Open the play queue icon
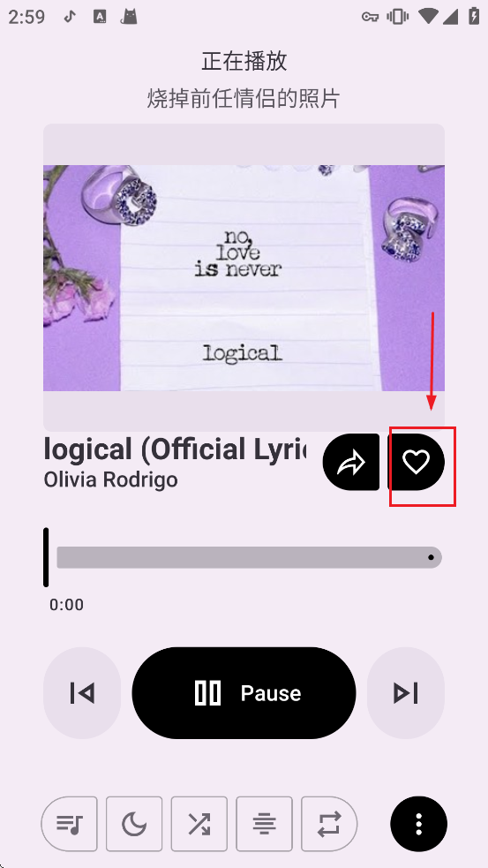488x868 pixels. 69,824
